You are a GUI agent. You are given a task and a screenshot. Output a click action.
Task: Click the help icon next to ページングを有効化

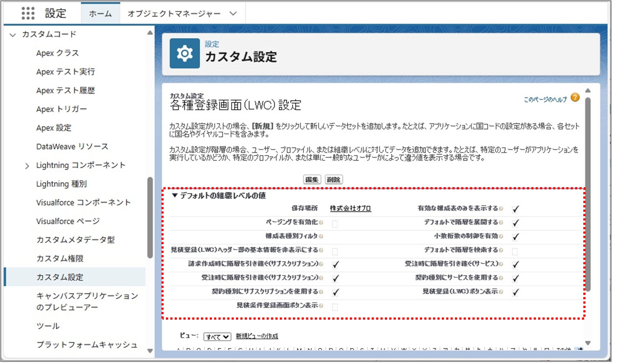coord(322,222)
